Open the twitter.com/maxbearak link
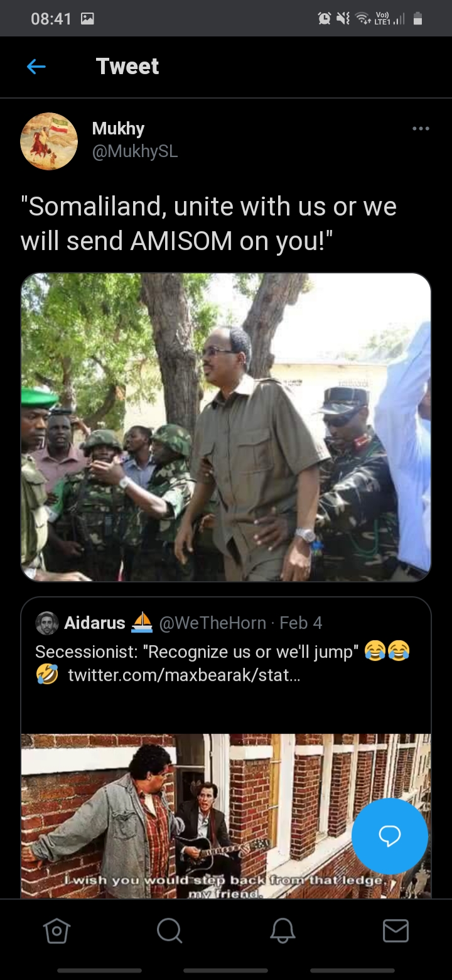The height and width of the screenshot is (980, 452). 184,675
